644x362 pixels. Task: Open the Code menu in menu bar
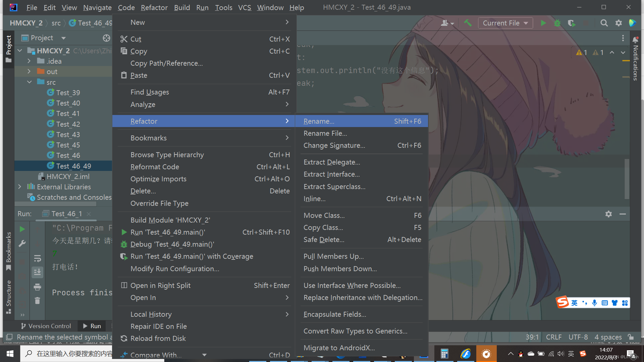(126, 7)
